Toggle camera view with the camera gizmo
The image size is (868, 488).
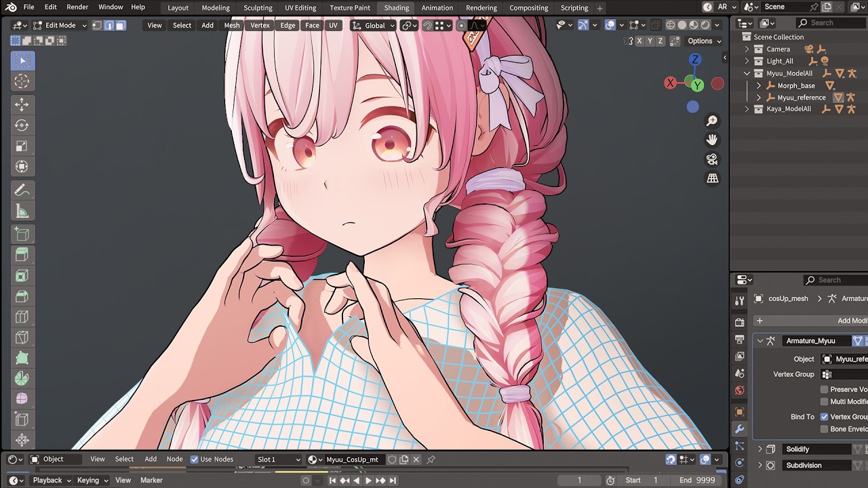(712, 159)
